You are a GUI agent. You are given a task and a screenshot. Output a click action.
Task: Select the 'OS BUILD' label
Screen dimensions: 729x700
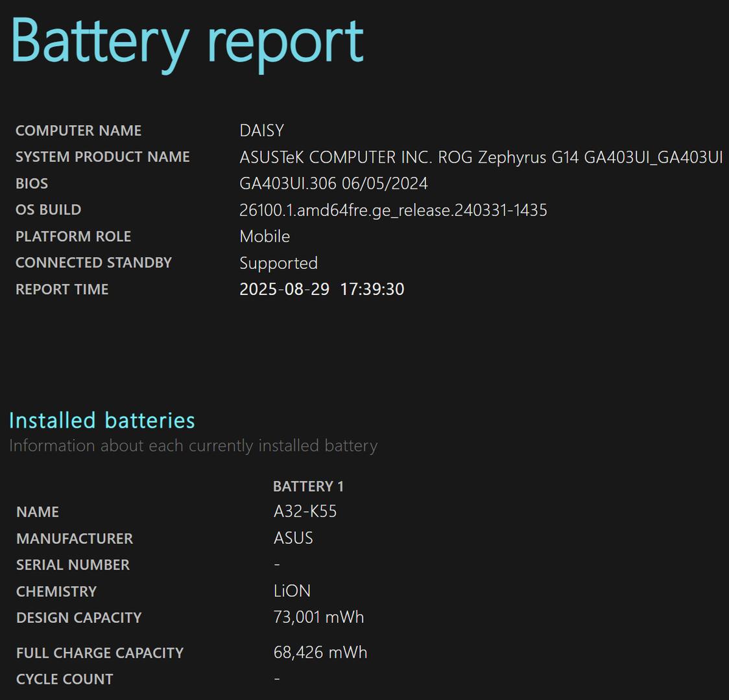tap(49, 210)
